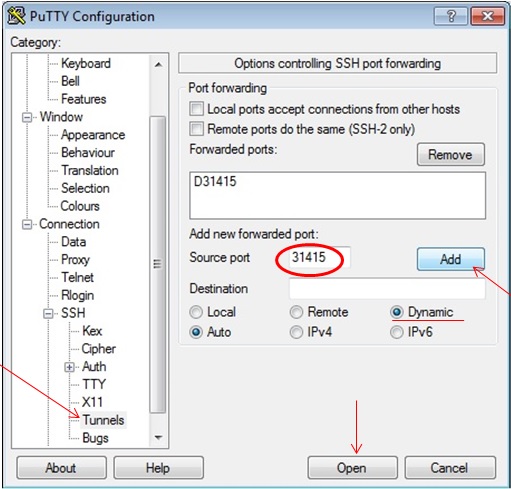This screenshot has width=511, height=489.
Task: Click the question mark help icon
Action: (451, 16)
